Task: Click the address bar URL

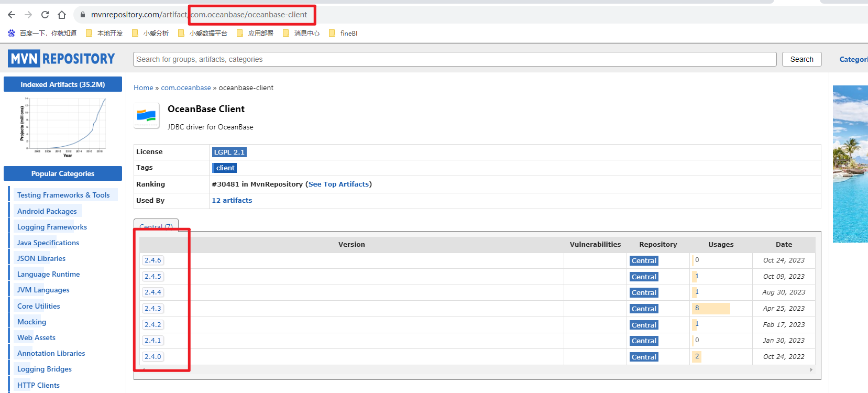Action: (x=199, y=15)
